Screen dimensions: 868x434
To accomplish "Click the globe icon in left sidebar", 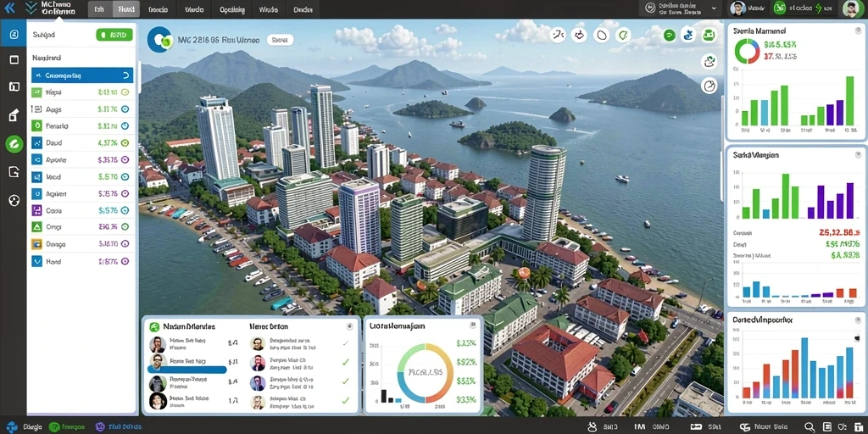I will 14,200.
